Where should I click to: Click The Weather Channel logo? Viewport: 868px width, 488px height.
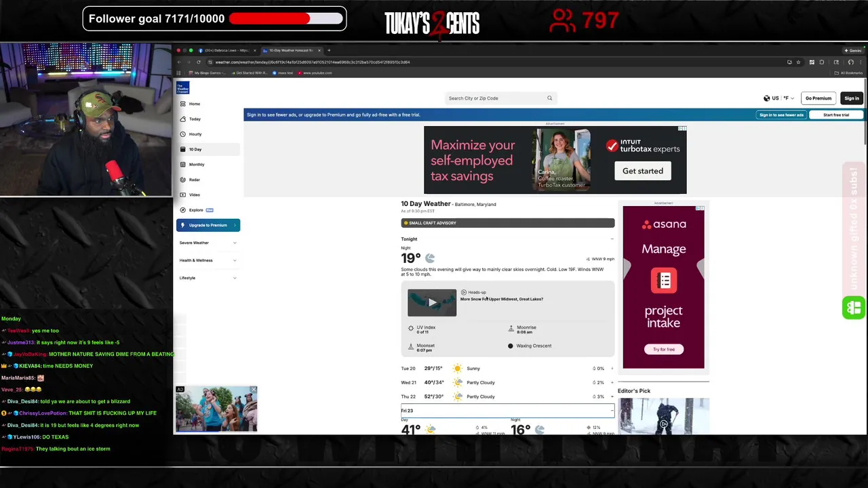[182, 87]
